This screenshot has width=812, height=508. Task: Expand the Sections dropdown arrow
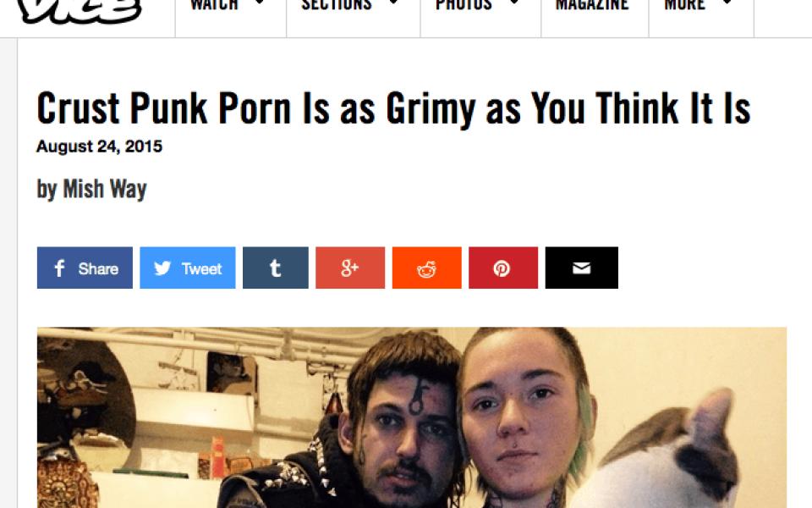[393, 3]
